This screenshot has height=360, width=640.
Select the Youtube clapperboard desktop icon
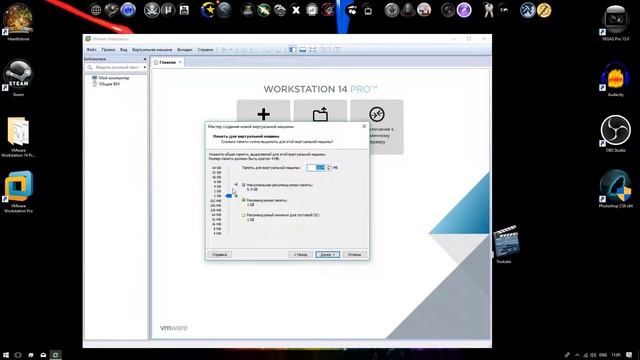(505, 244)
